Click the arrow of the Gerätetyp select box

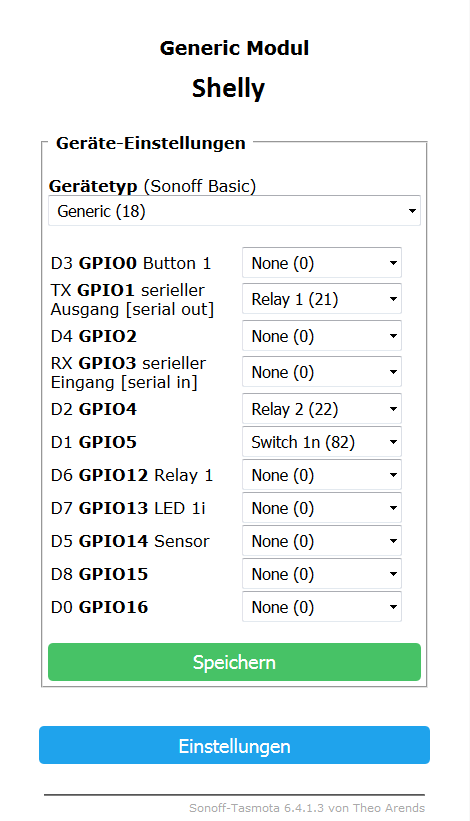pos(412,211)
